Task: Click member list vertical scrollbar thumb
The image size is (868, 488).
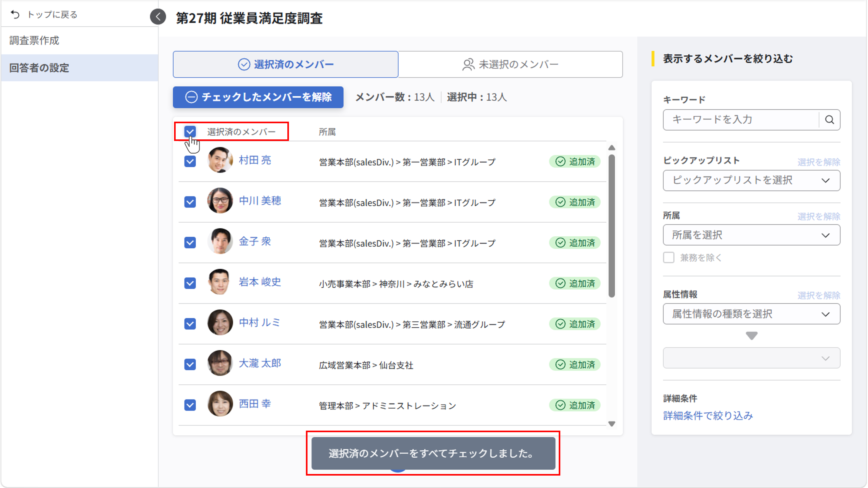Action: 612,226
